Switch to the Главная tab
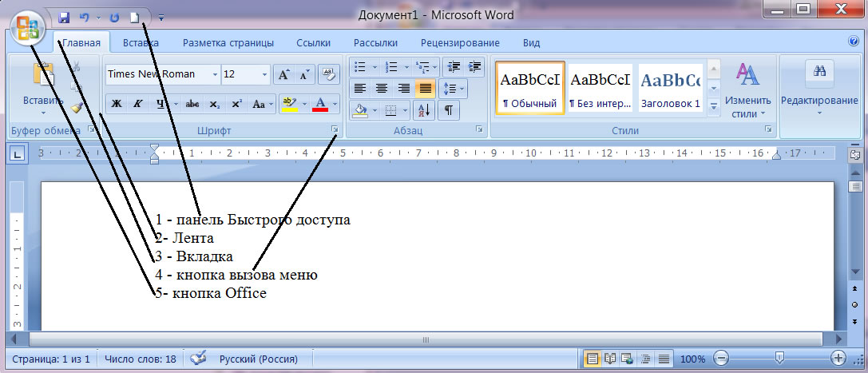This screenshot has height=373, width=868. (81, 42)
